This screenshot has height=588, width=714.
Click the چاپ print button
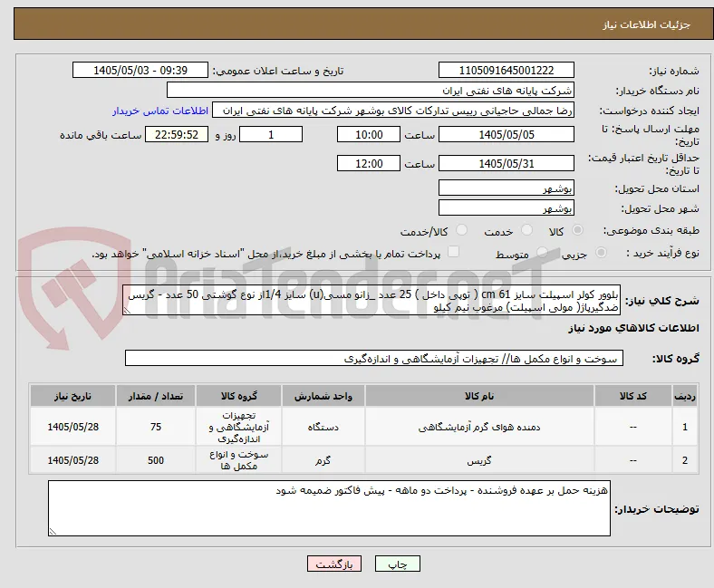click(x=398, y=564)
